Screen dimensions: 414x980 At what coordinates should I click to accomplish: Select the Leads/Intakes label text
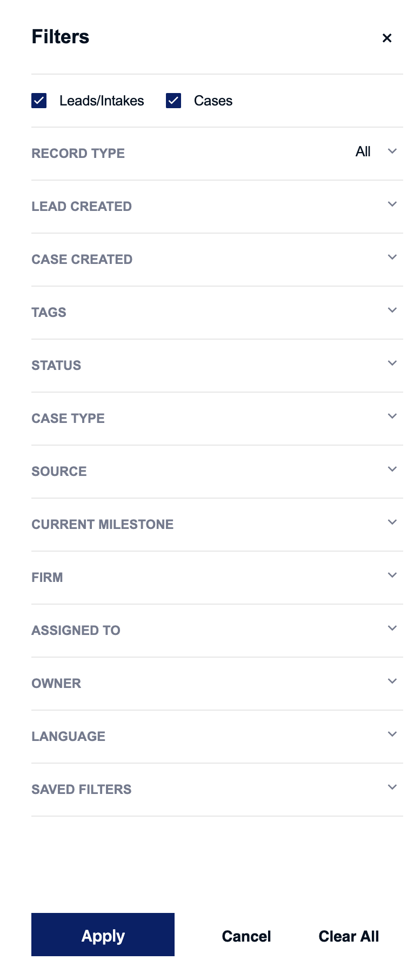pos(102,101)
